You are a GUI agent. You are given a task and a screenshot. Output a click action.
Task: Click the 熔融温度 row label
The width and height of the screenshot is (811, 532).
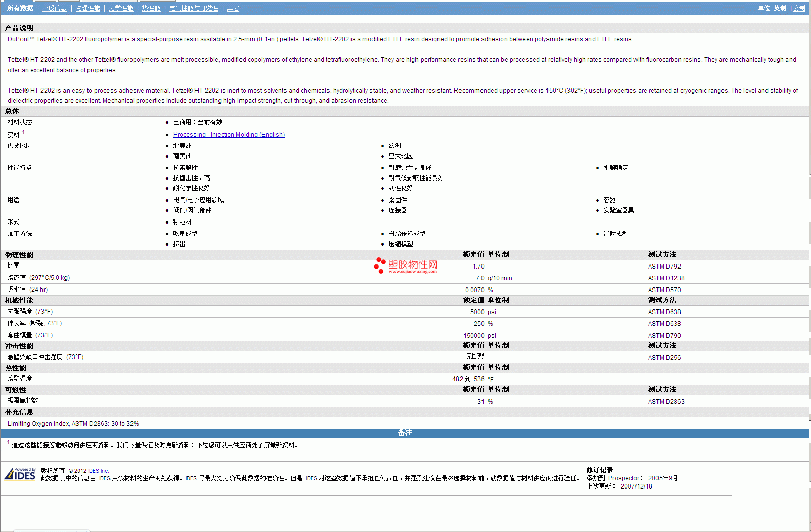pos(19,379)
